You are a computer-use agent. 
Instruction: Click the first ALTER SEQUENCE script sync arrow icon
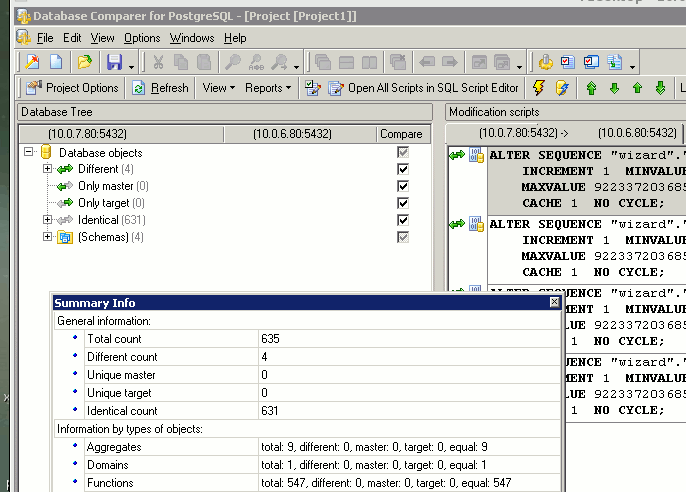(x=457, y=155)
